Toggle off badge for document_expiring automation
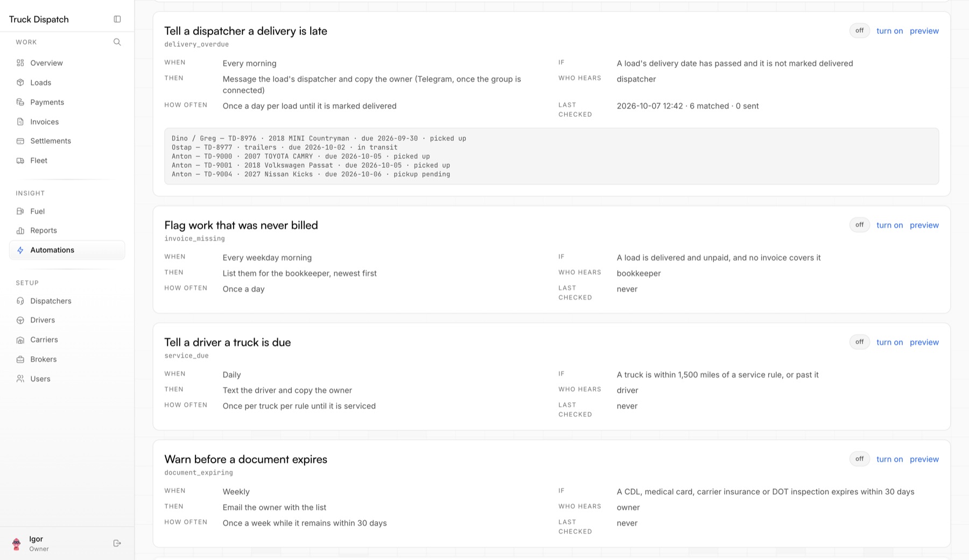The height and width of the screenshot is (560, 969). [x=860, y=459]
